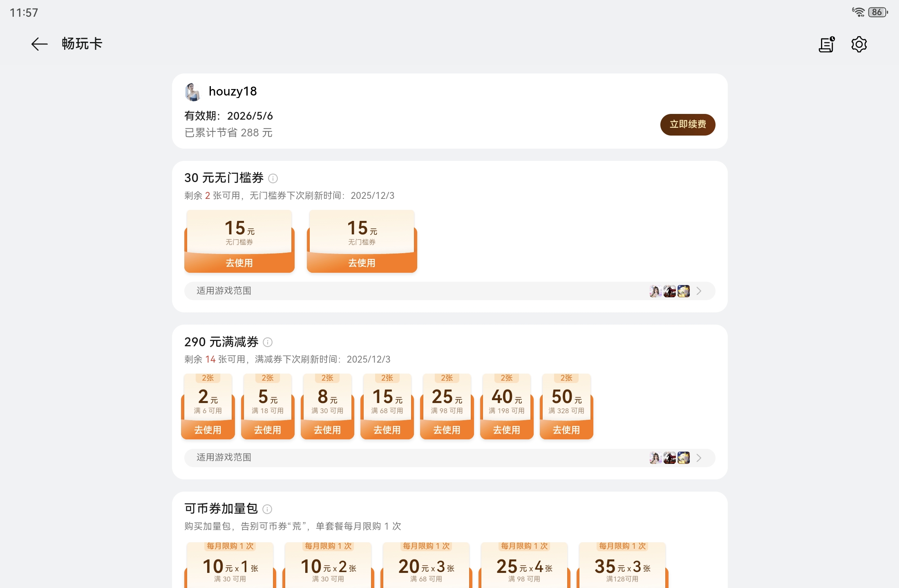Check Wi-Fi status icon
This screenshot has width=899, height=588.
tap(858, 12)
